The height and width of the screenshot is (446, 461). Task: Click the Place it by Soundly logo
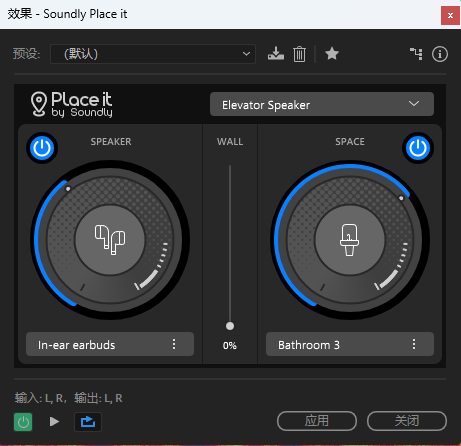(72, 104)
